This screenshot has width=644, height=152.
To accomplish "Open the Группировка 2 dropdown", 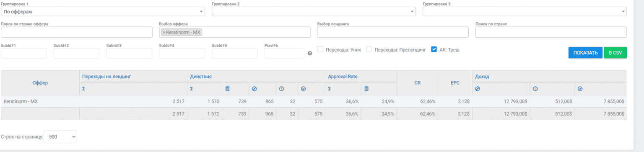I will point(314,12).
